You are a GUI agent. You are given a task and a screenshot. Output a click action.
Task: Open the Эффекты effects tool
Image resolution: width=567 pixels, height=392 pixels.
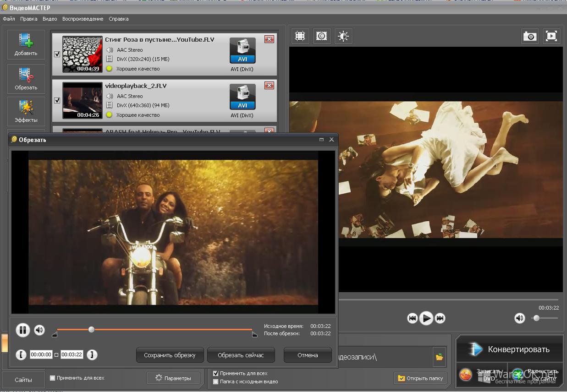(x=26, y=111)
